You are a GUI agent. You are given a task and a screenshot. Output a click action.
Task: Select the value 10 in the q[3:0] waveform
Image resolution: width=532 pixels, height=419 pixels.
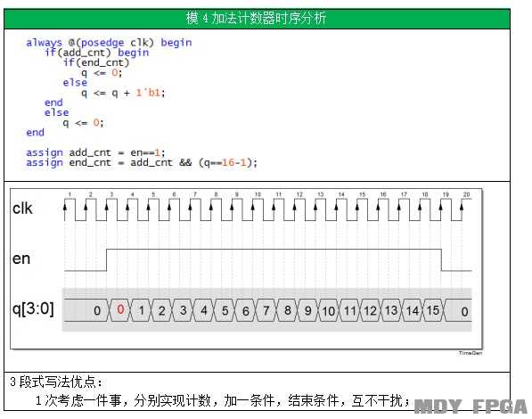coord(329,311)
